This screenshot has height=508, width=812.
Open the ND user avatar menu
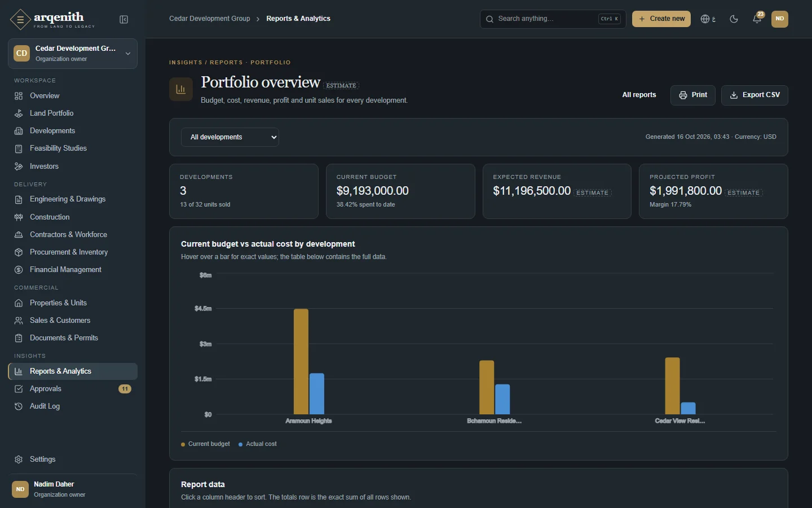pos(780,19)
